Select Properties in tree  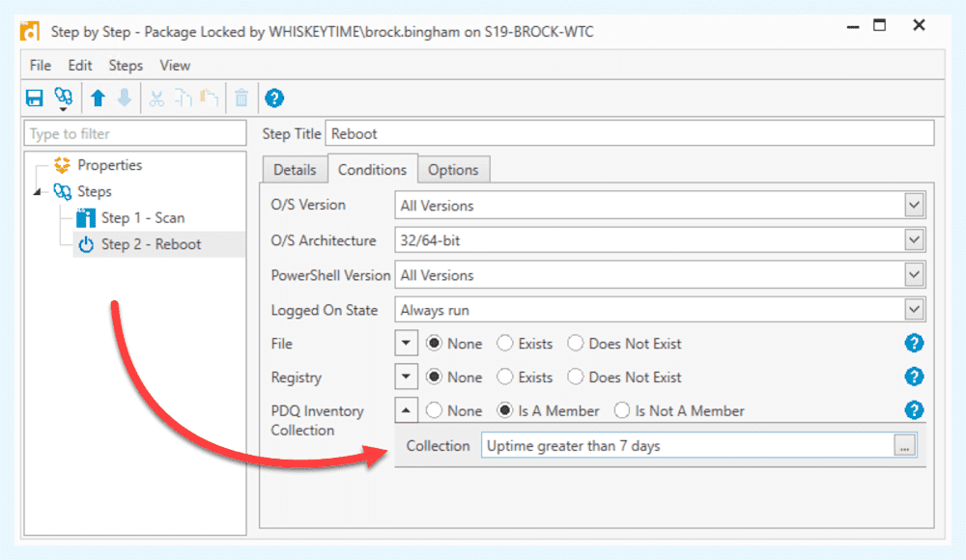(110, 165)
